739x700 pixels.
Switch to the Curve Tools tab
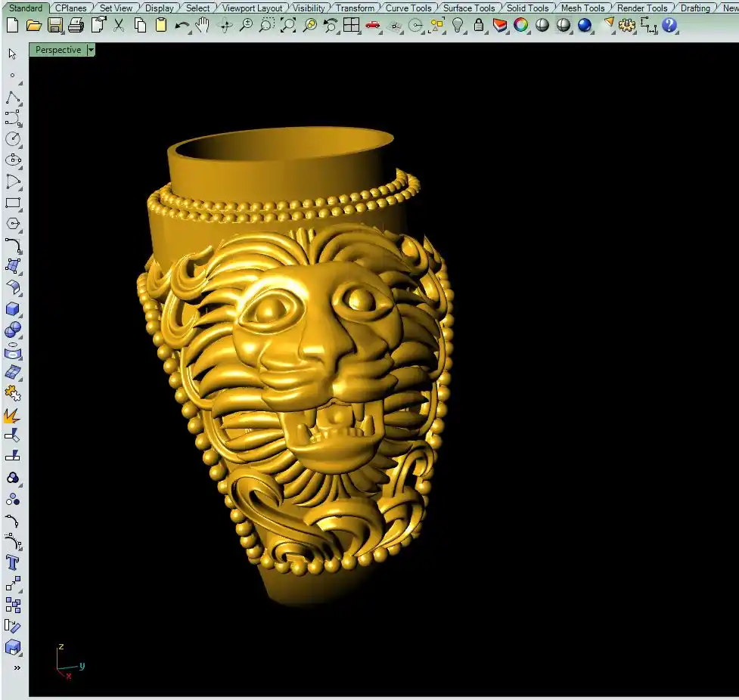pyautogui.click(x=408, y=8)
